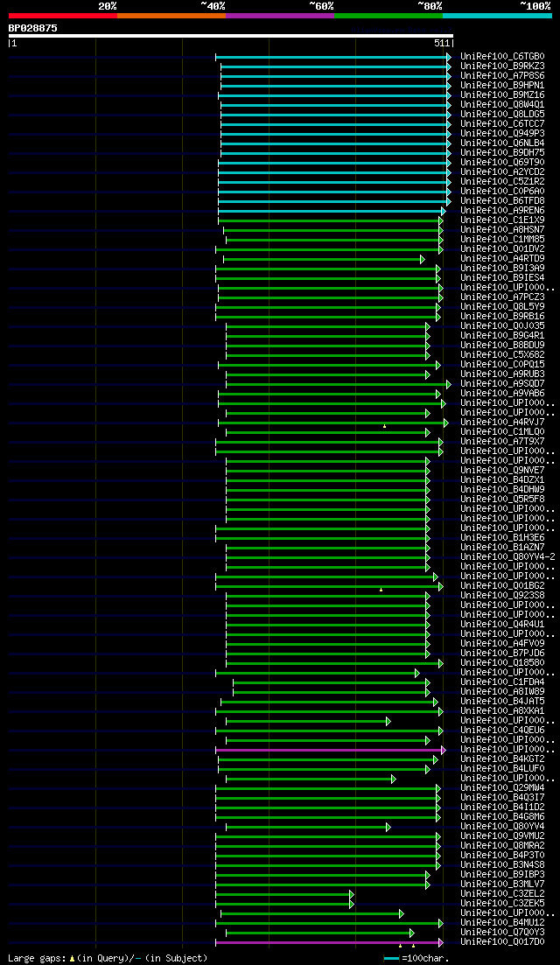Viewport: 560px width, 965px height.
Task: Click the UniRef100_Q9VMU2 label
Action: click(502, 836)
